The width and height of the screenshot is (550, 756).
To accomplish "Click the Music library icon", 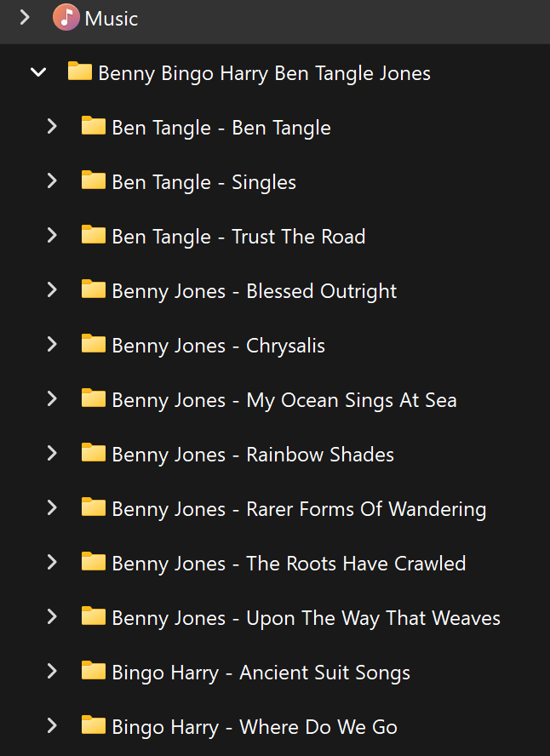I will pyautogui.click(x=66, y=18).
